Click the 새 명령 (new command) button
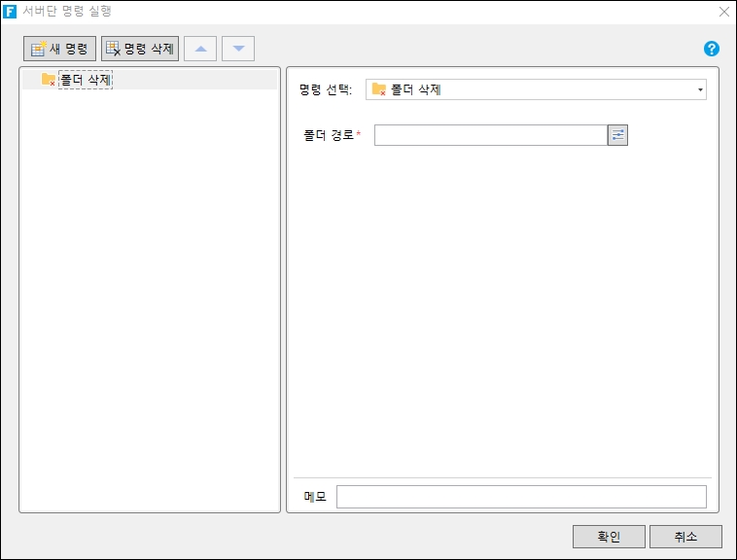Screen dimensions: 737x560 pos(59,49)
